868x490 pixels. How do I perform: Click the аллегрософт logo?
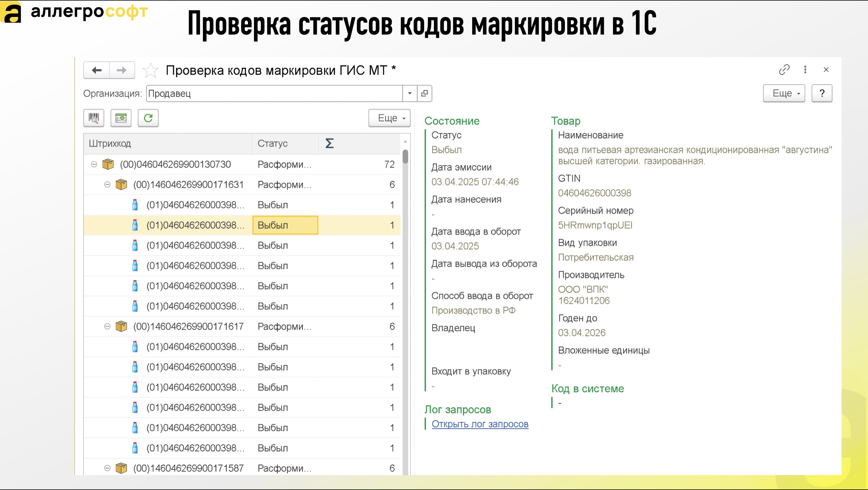tap(74, 12)
